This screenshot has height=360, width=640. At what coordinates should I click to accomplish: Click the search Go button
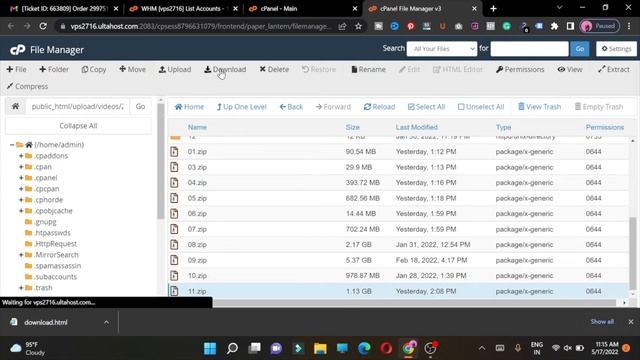click(x=580, y=49)
